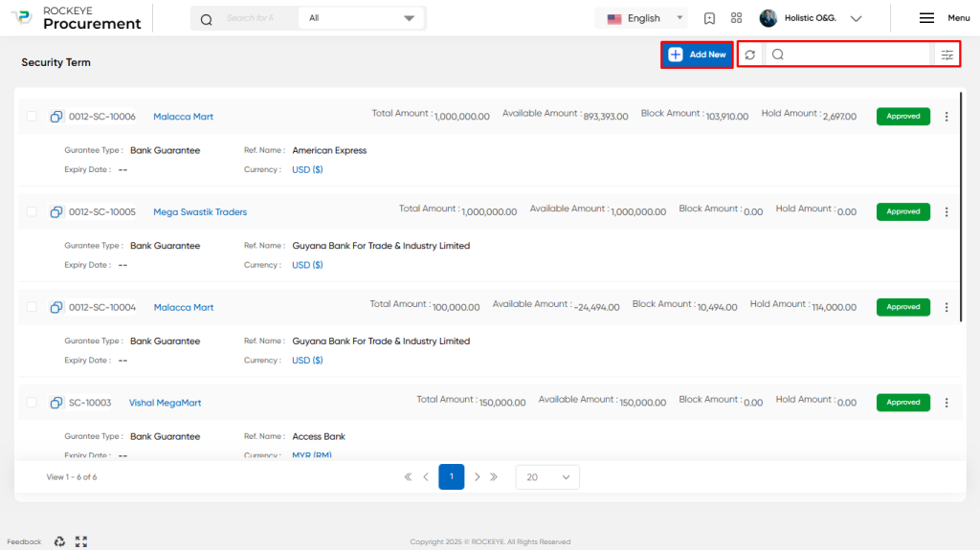Open the apps grid icon

[x=736, y=18]
